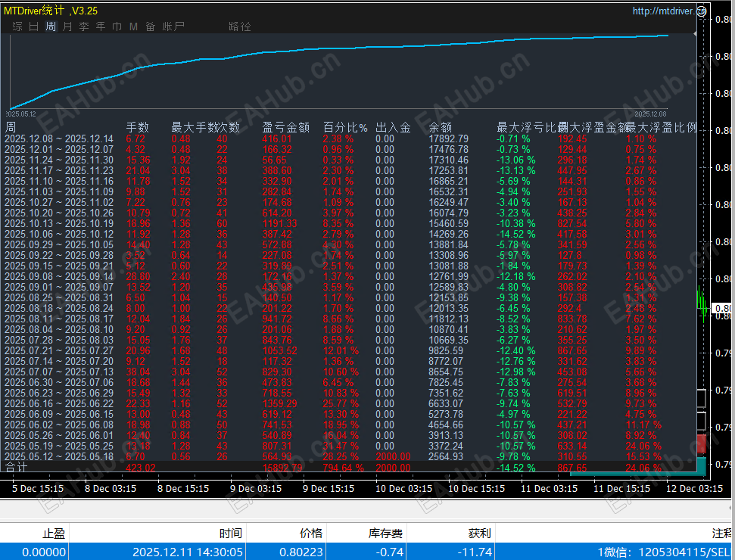Viewport: 735px width, 560px height.
Task: Open the 月 monthly tab
Action: pyautogui.click(x=67, y=26)
